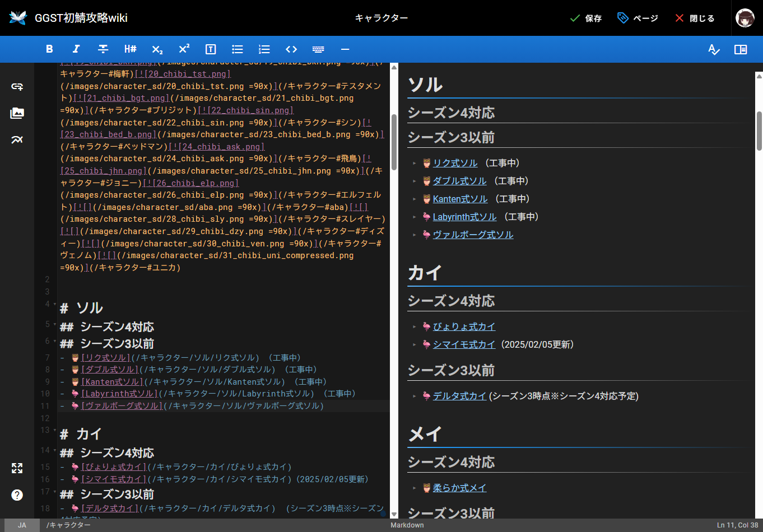This screenshot has width=763, height=532.
Task: Click [ぴよりょ式カイ] text on editor line 15
Action: 114,467
